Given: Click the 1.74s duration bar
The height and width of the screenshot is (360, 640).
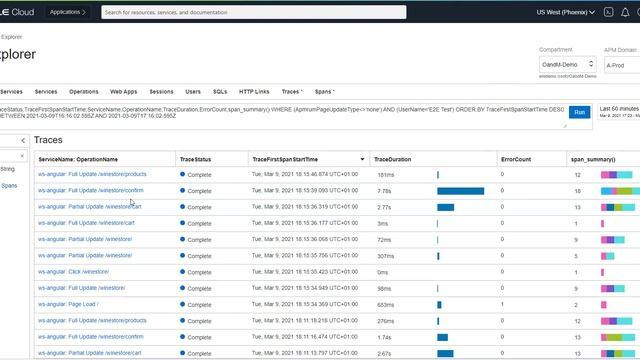Looking at the screenshot, I should point(442,338).
